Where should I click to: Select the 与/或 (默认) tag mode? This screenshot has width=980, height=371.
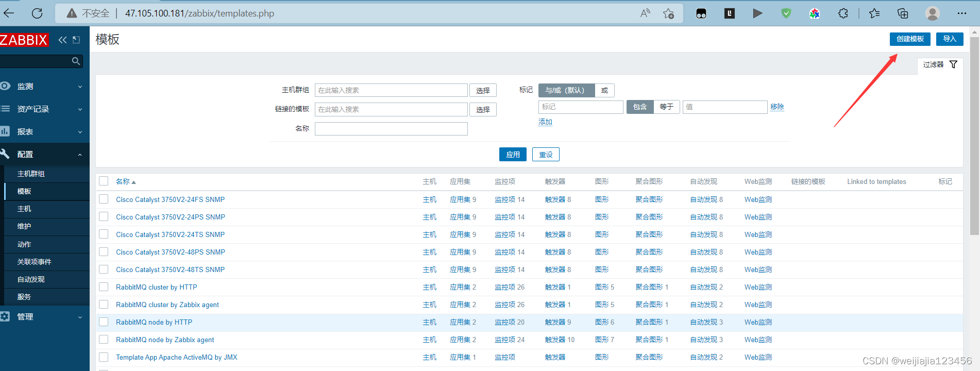pyautogui.click(x=566, y=90)
